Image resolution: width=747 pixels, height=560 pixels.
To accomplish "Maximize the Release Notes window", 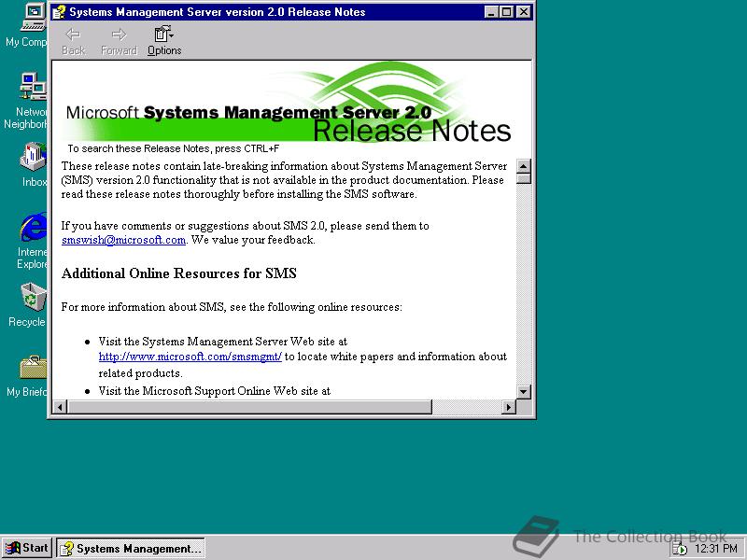I will (x=506, y=12).
